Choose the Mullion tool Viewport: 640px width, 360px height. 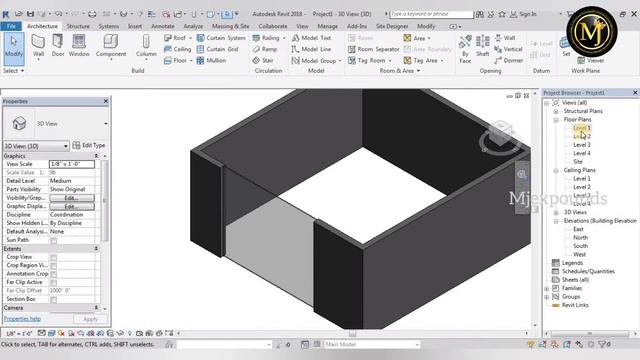coord(211,60)
